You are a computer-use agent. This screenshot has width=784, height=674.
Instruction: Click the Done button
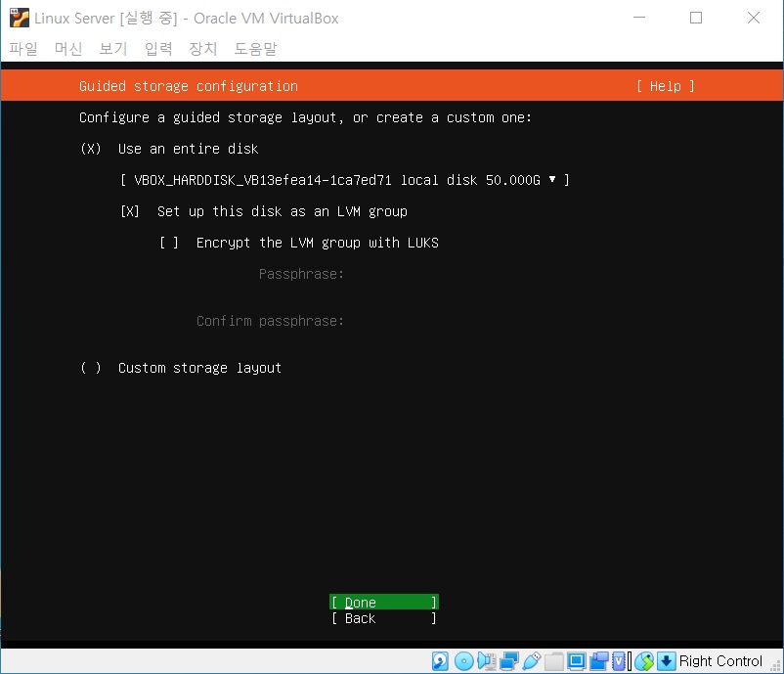click(x=384, y=602)
